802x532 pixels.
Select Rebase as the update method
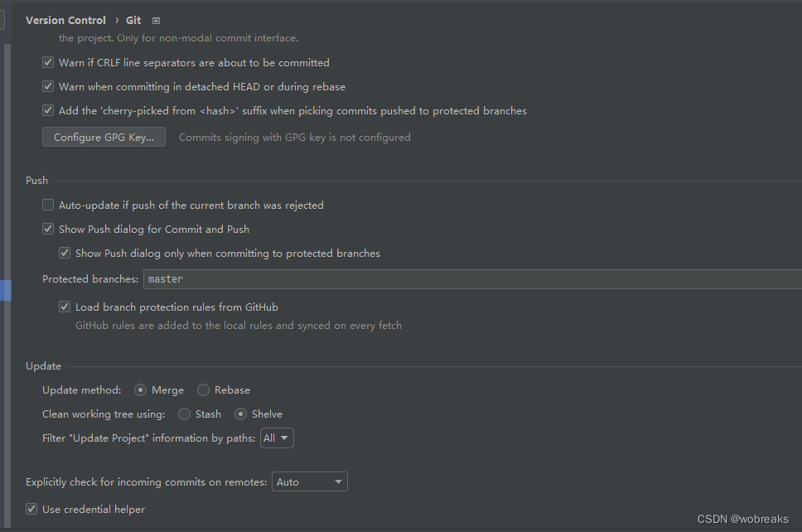pyautogui.click(x=204, y=389)
